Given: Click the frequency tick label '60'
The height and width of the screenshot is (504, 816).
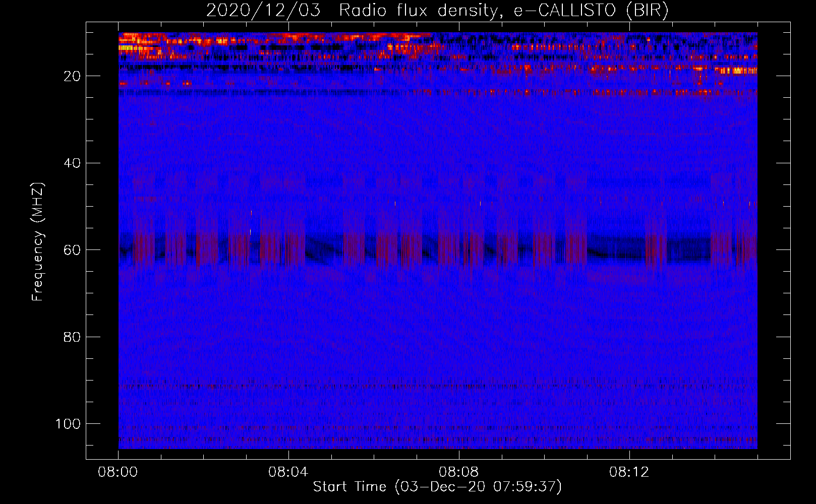Looking at the screenshot, I should click(x=72, y=250).
